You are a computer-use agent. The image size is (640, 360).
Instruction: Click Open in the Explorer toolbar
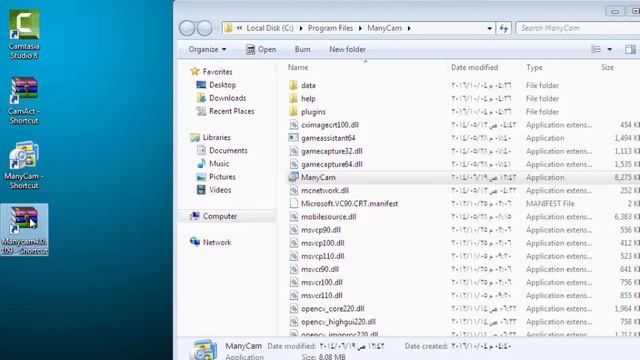261,49
